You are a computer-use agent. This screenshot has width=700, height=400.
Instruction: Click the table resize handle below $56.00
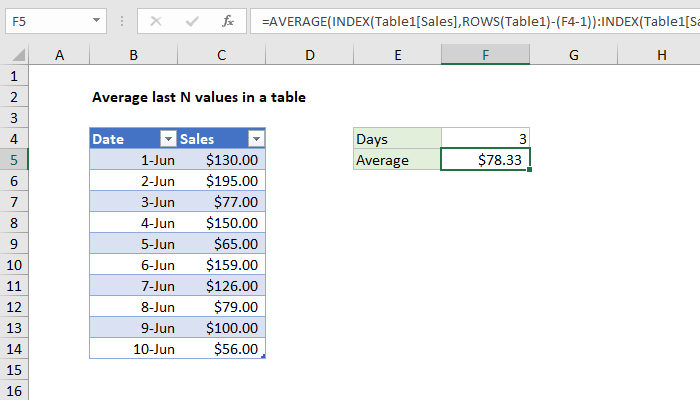(263, 356)
